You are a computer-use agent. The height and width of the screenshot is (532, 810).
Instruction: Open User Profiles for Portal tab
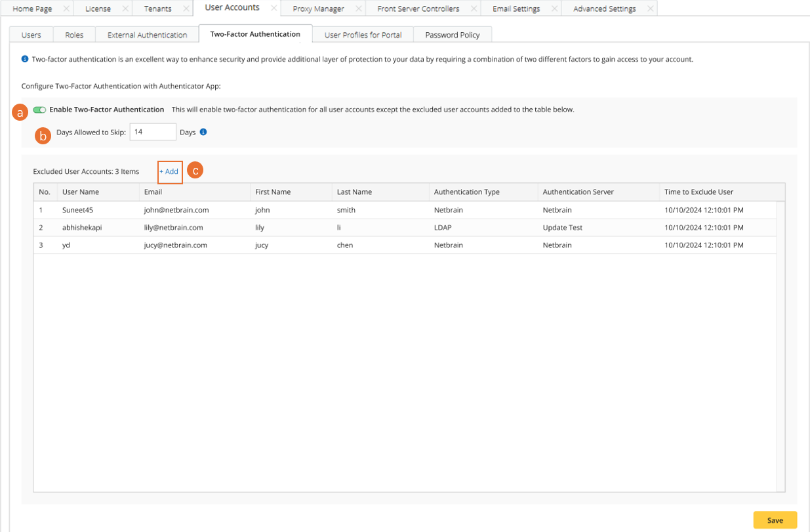(363, 35)
